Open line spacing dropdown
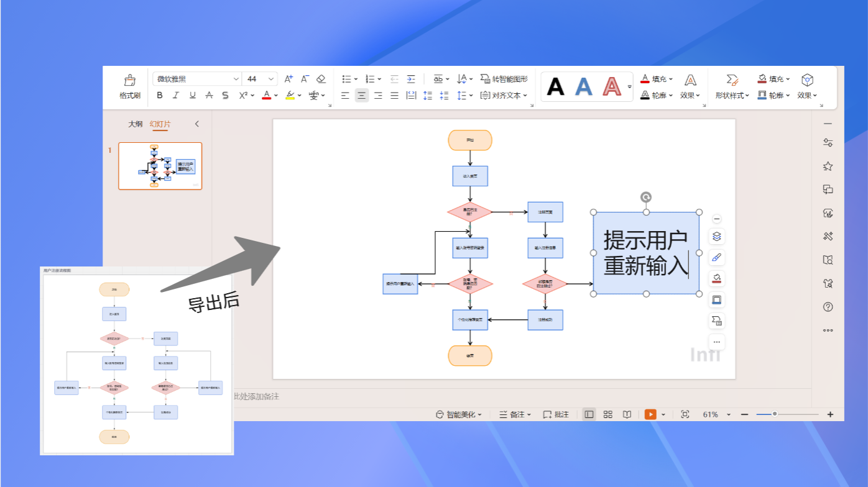Screen dimensions: 868x487 465,95
